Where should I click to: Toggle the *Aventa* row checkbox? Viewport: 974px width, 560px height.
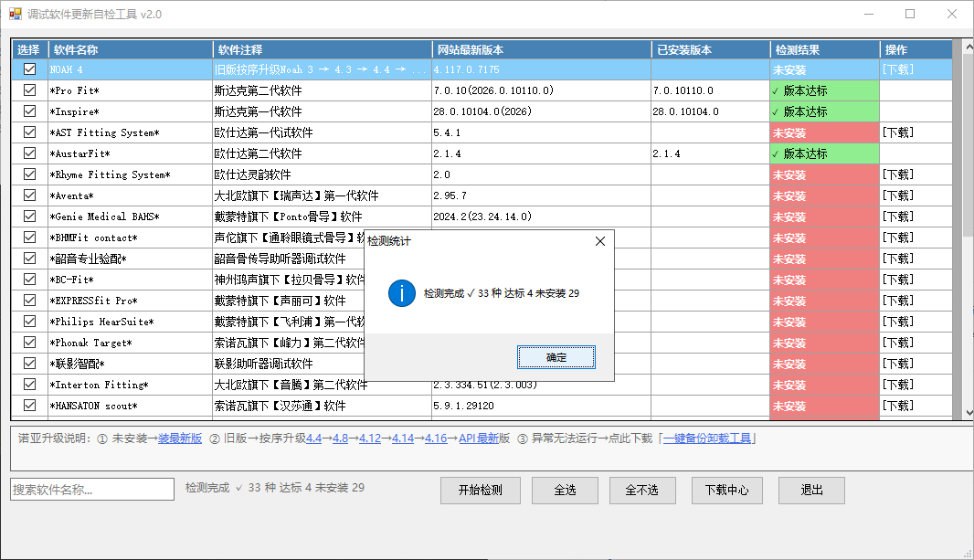coord(29,195)
